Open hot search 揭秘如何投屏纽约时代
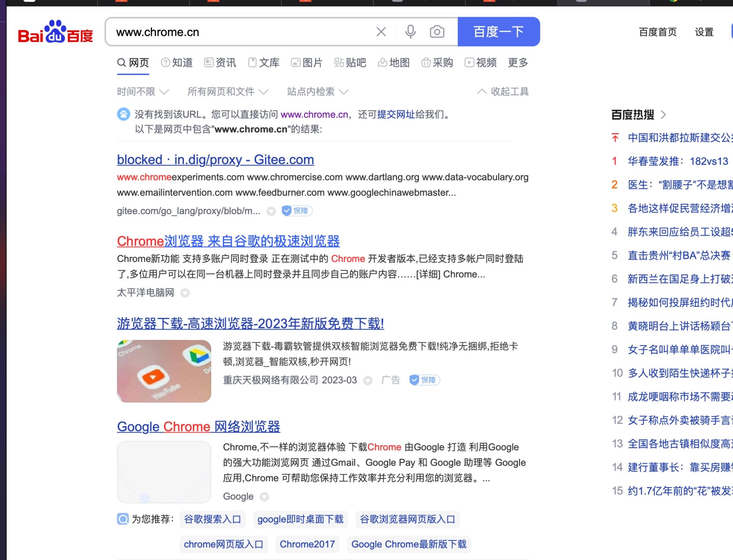733x560 pixels. pos(680,303)
